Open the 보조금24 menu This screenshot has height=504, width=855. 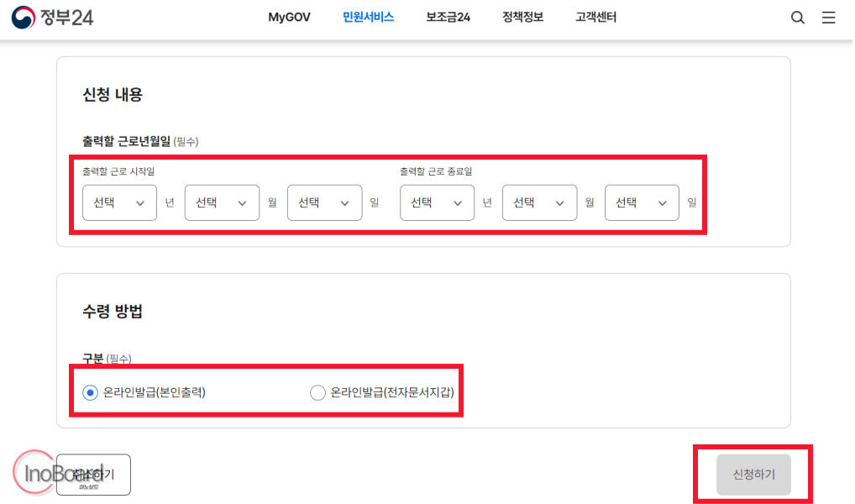pos(448,18)
